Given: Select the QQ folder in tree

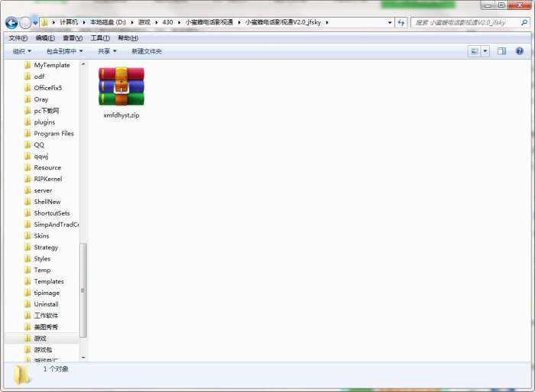Looking at the screenshot, I should coord(34,144).
